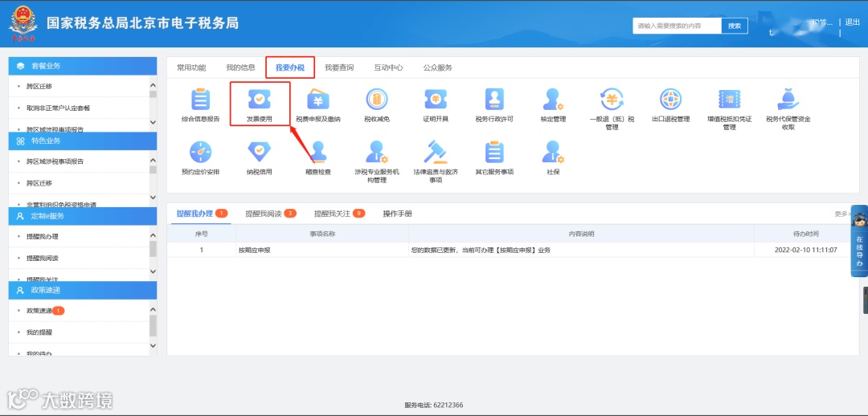Select the 我要办税 tab
The height and width of the screenshot is (416, 868).
point(290,67)
